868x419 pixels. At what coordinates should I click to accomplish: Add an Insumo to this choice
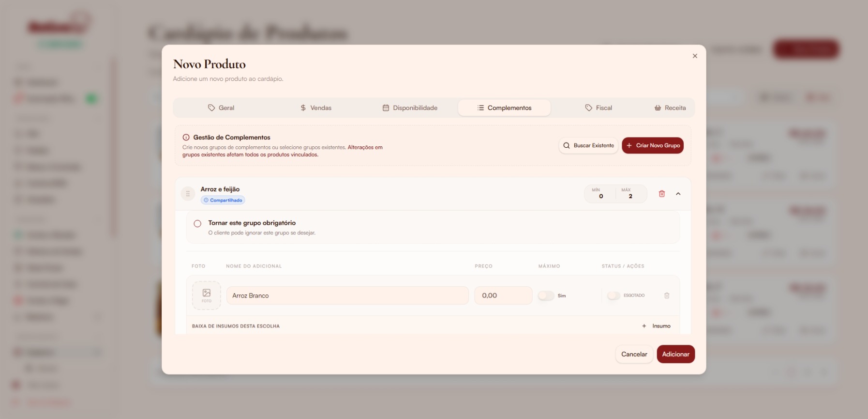[656, 326]
